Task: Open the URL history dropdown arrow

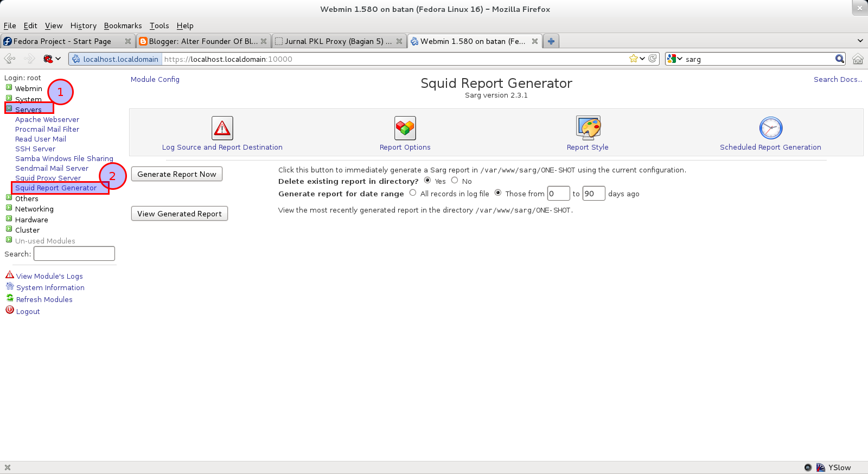Action: tap(642, 59)
